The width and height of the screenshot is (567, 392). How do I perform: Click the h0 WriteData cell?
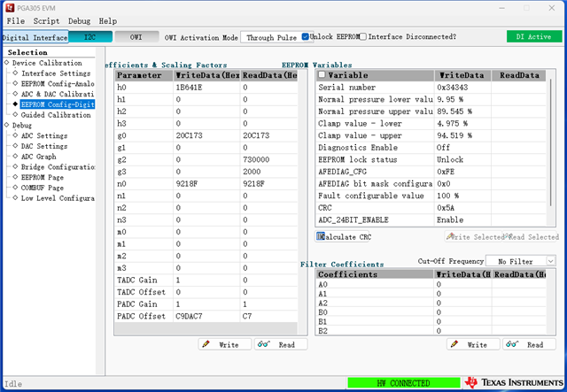(x=206, y=88)
